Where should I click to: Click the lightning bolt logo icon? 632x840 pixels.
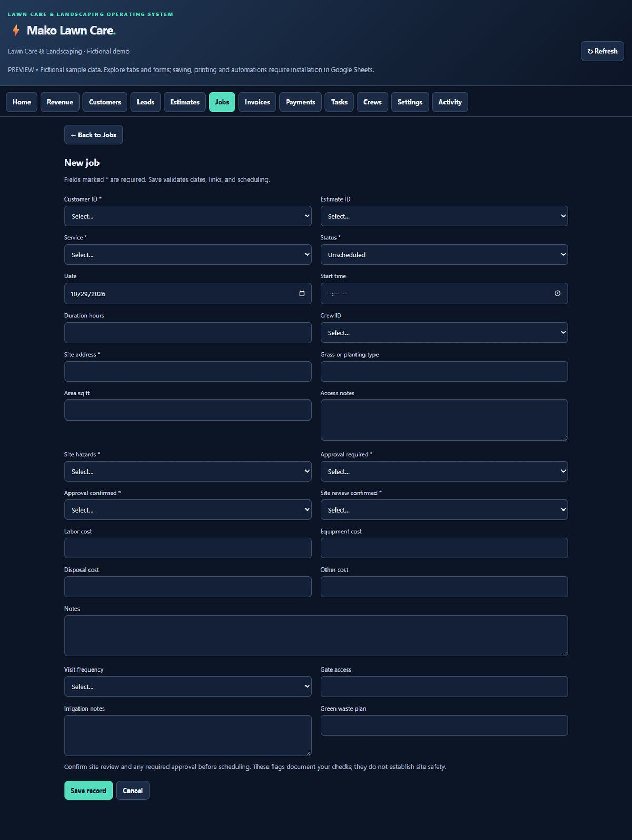click(x=16, y=31)
